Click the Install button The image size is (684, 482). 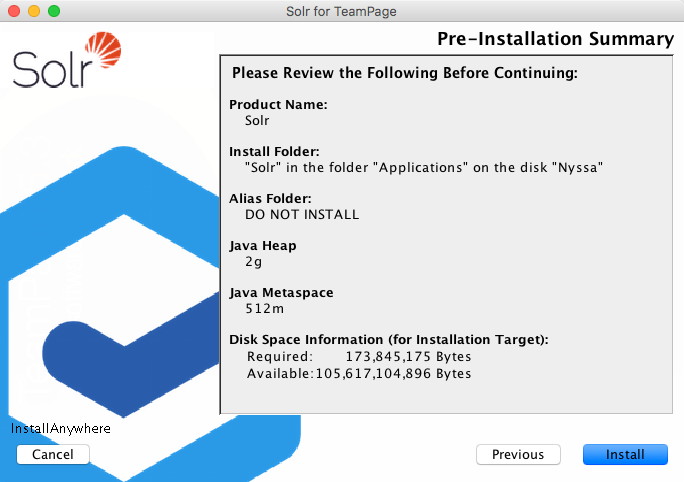coord(625,454)
